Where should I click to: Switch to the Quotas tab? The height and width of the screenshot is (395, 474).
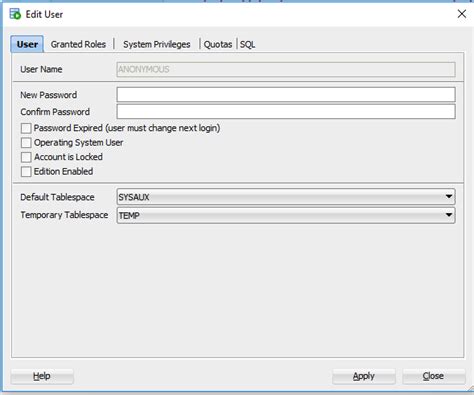coord(218,44)
